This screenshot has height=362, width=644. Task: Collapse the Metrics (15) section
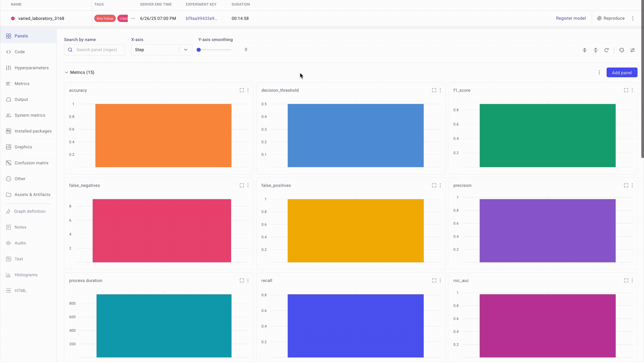[67, 72]
